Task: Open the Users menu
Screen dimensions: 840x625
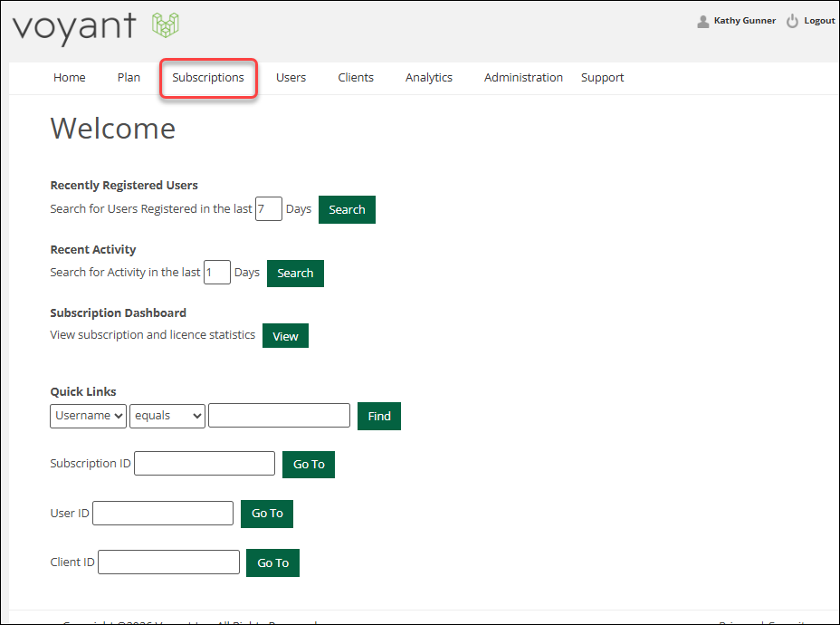Action: [x=291, y=78]
